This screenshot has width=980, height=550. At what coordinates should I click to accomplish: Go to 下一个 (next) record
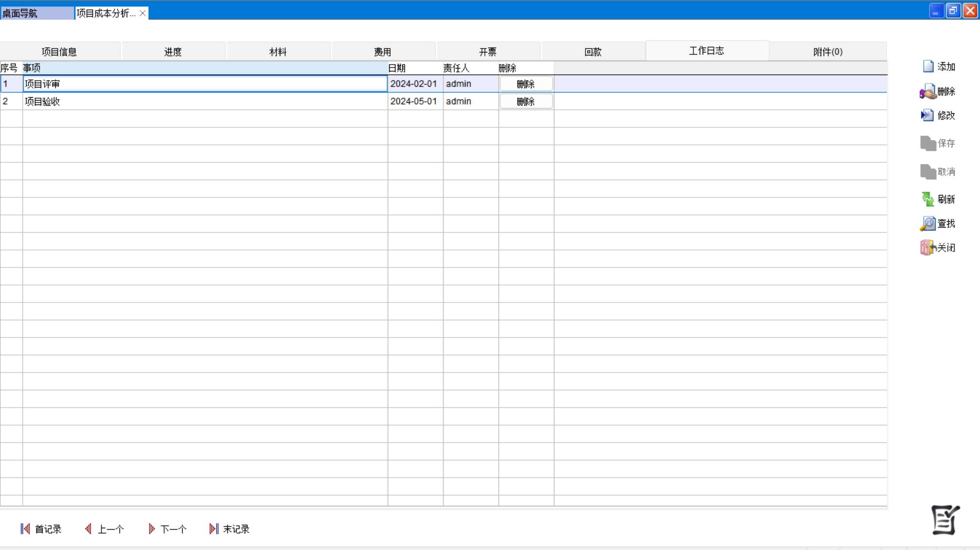(x=167, y=529)
